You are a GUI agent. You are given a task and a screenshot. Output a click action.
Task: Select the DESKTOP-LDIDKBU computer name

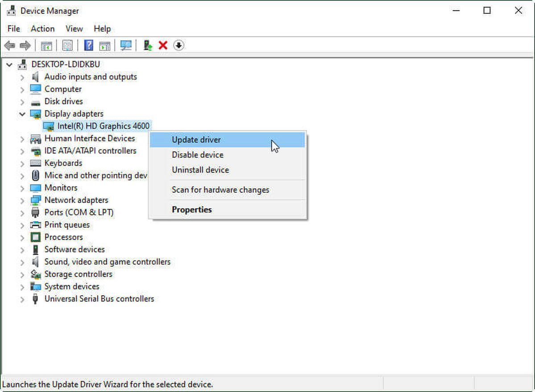(66, 65)
